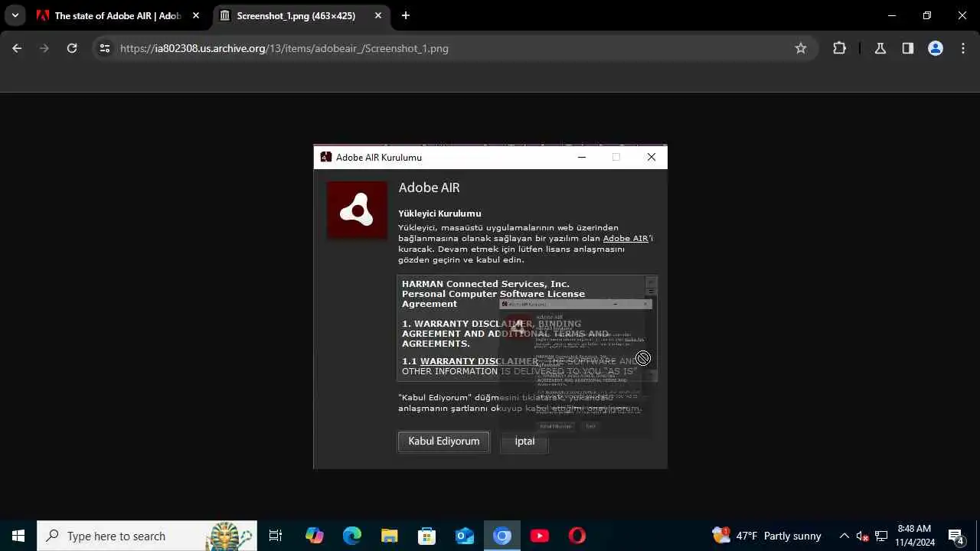Open the Adobe AIR hyperlink in description
Image resolution: width=980 pixels, height=551 pixels.
[626, 238]
